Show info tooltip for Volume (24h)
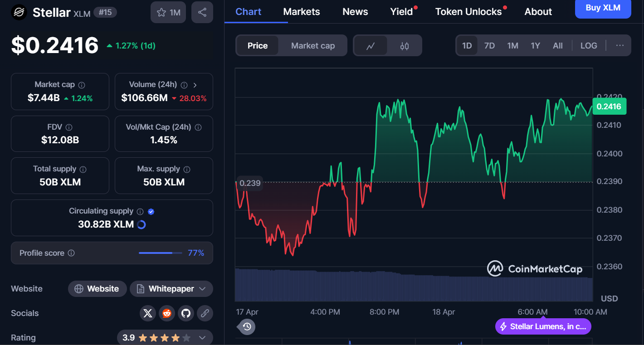Image resolution: width=644 pixels, height=345 pixels. (x=184, y=85)
